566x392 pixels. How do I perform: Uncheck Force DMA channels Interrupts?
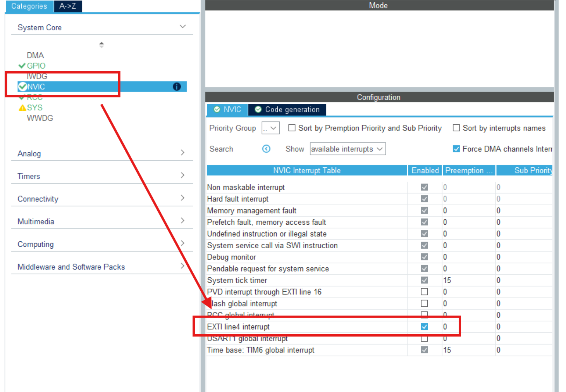click(456, 149)
